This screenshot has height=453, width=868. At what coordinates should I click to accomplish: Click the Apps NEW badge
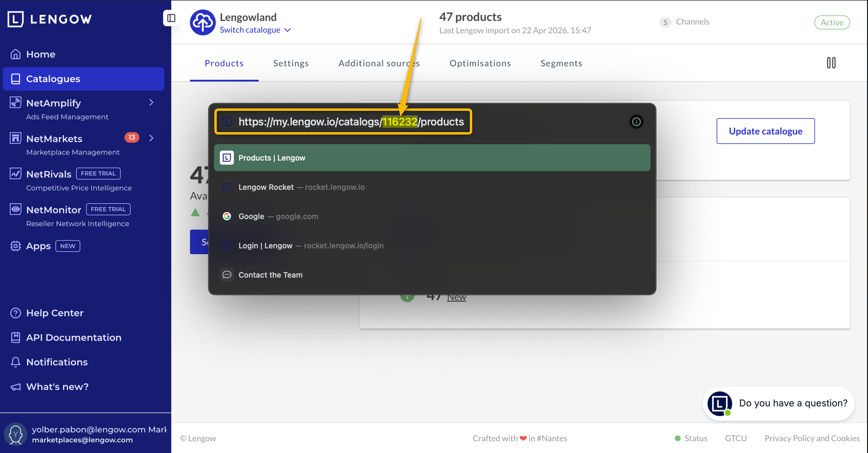[68, 246]
